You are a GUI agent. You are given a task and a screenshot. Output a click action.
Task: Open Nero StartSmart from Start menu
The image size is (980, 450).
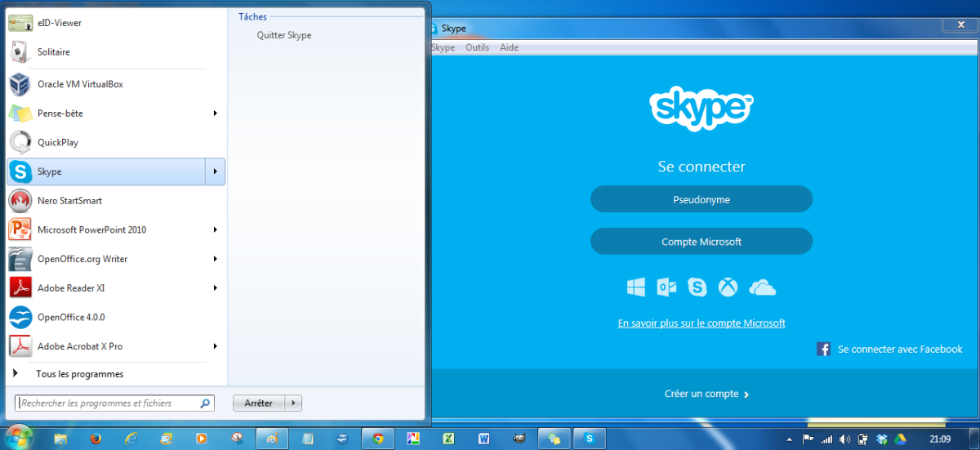[x=115, y=201]
